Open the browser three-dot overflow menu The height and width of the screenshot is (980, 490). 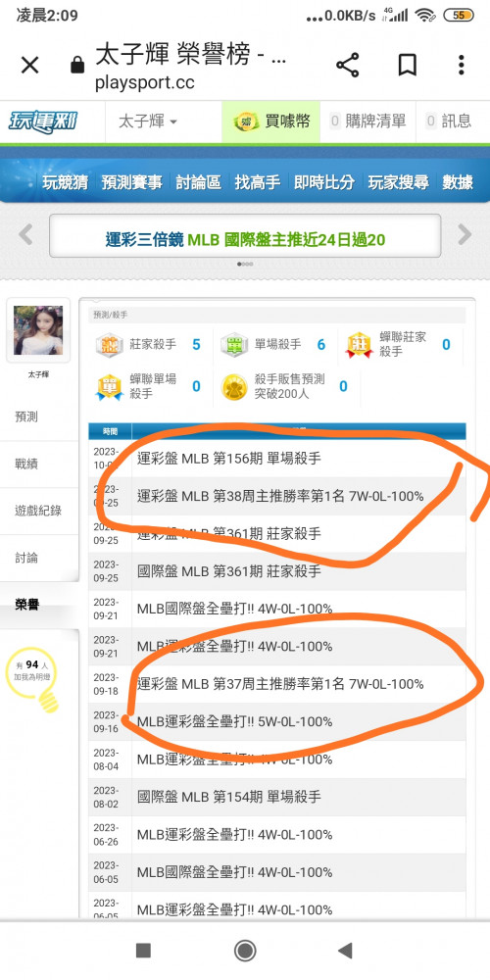pyautogui.click(x=462, y=65)
